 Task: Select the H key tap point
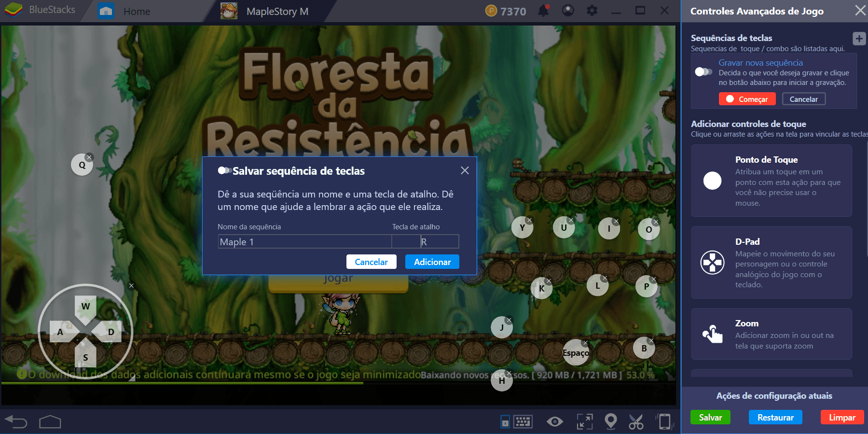pos(502,380)
